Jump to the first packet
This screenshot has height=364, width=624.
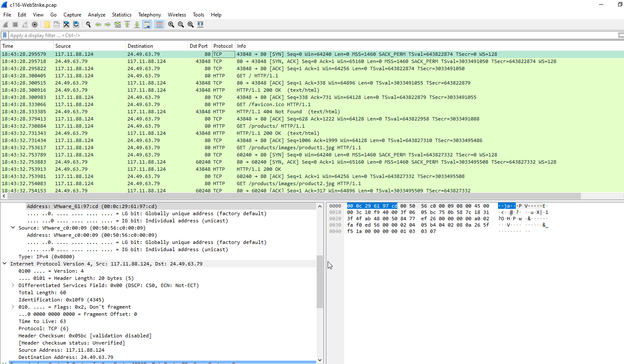click(x=127, y=25)
